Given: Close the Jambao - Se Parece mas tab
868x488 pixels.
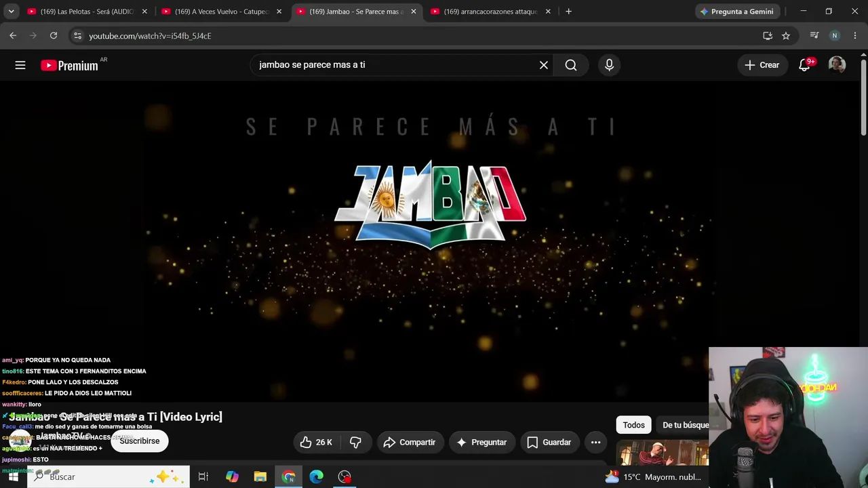Looking at the screenshot, I should click(x=414, y=12).
